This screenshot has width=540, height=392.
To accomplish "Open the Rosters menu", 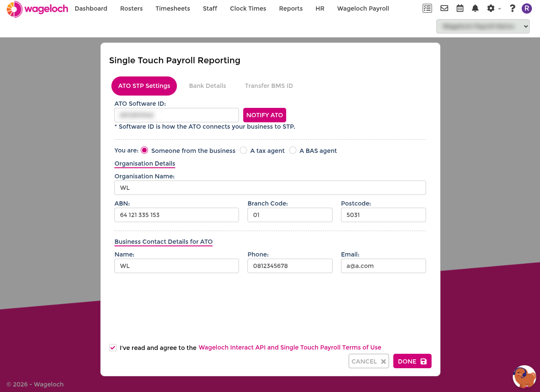I will (131, 8).
